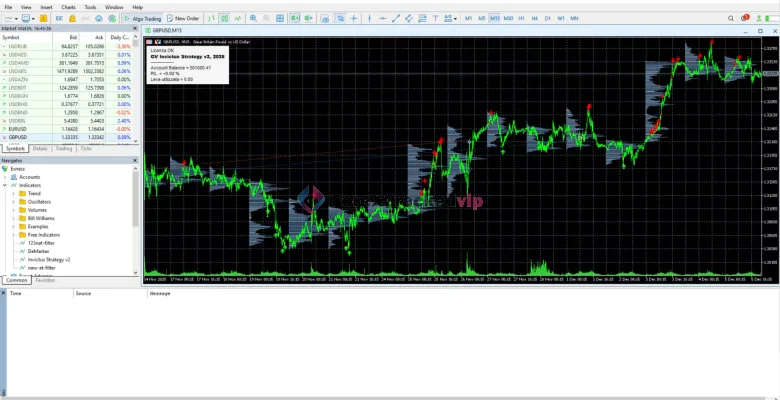Insert a text label tool
Image resolution: width=780 pixels, height=400 pixels.
[435, 18]
